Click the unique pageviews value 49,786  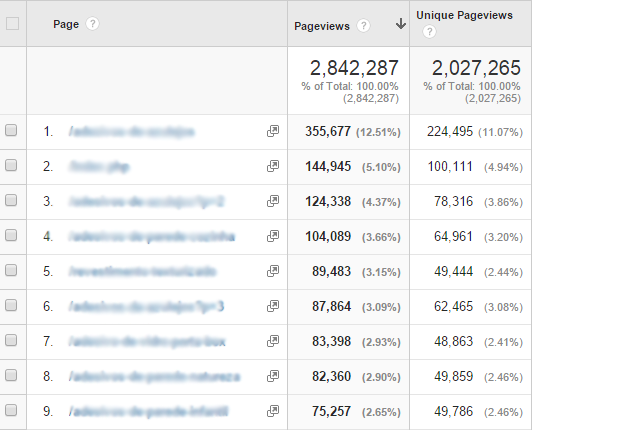click(453, 411)
